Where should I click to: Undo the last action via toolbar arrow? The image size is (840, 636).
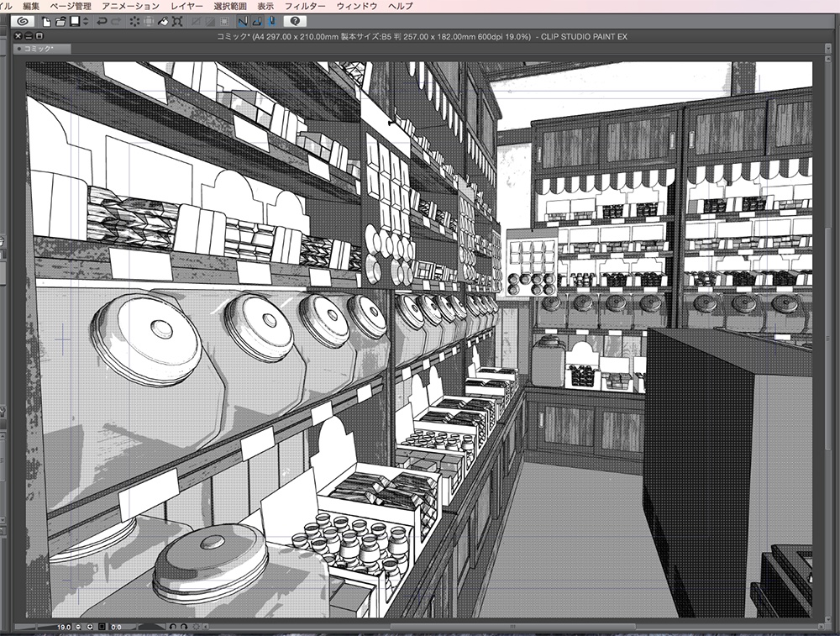pos(101,23)
